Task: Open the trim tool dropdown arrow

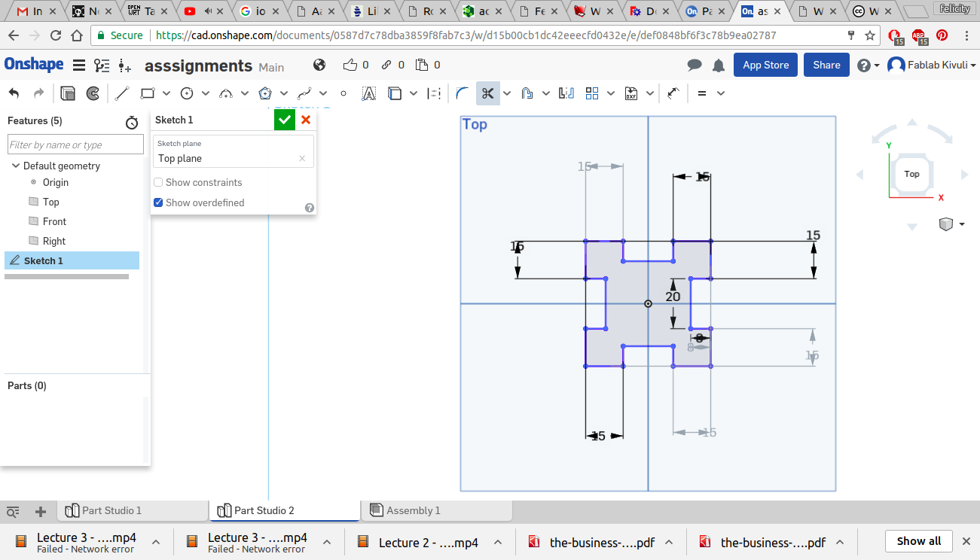Action: tap(507, 93)
